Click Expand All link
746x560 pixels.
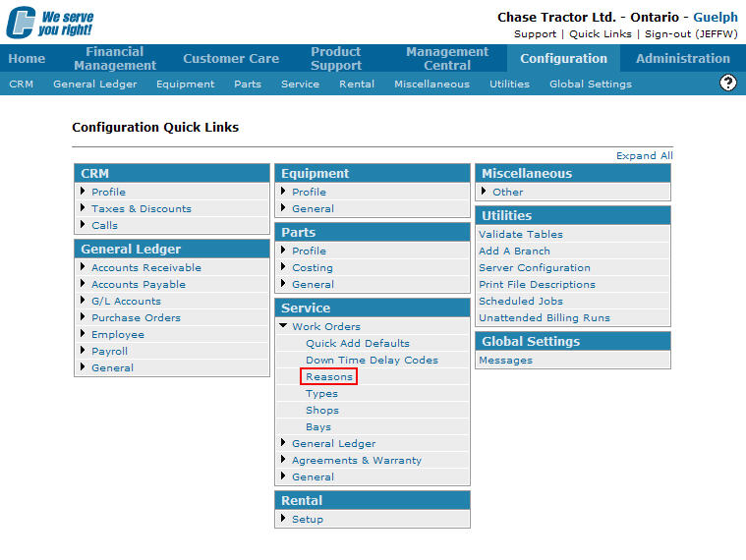[x=644, y=156]
